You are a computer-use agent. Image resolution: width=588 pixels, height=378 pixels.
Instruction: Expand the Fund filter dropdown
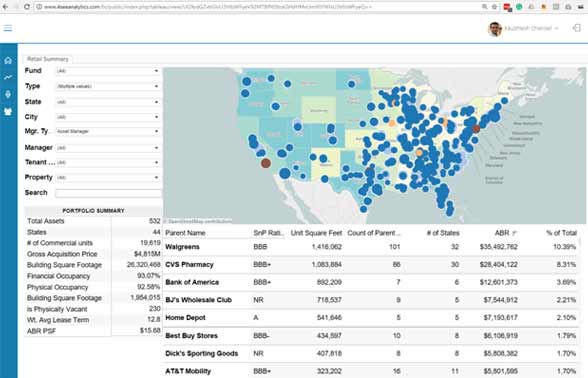tap(108, 71)
